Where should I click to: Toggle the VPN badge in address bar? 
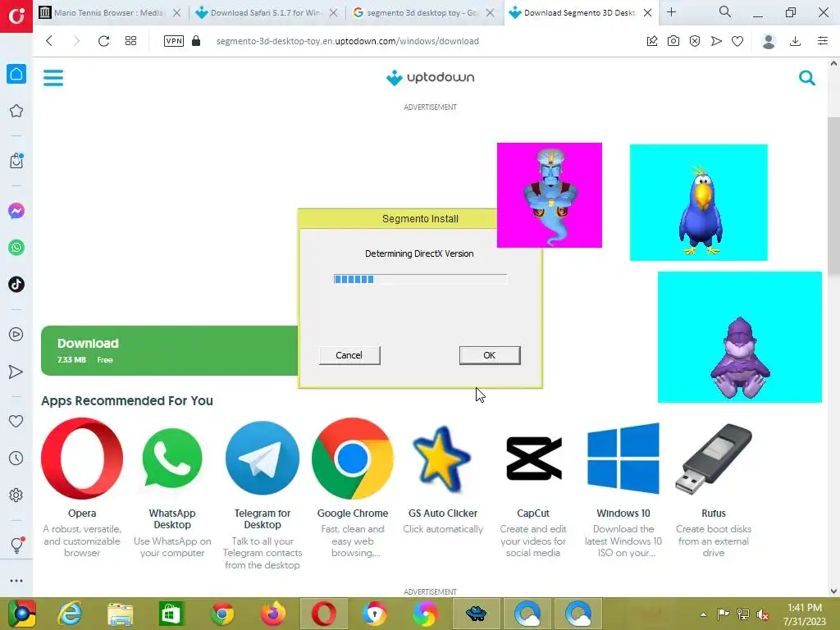point(174,41)
